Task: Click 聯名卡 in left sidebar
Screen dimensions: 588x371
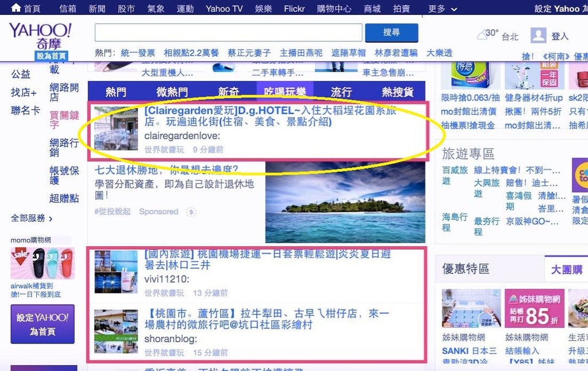Action: pyautogui.click(x=25, y=110)
